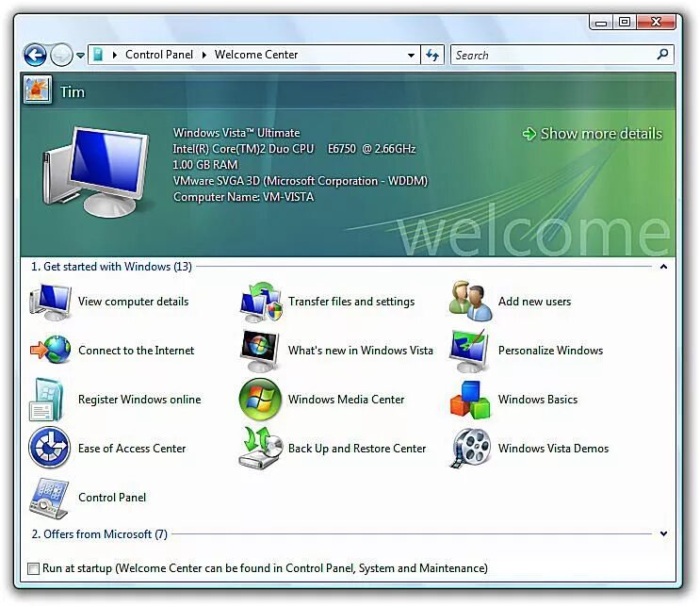The image size is (700, 606).
Task: Open the address bar history dropdown
Action: click(411, 56)
